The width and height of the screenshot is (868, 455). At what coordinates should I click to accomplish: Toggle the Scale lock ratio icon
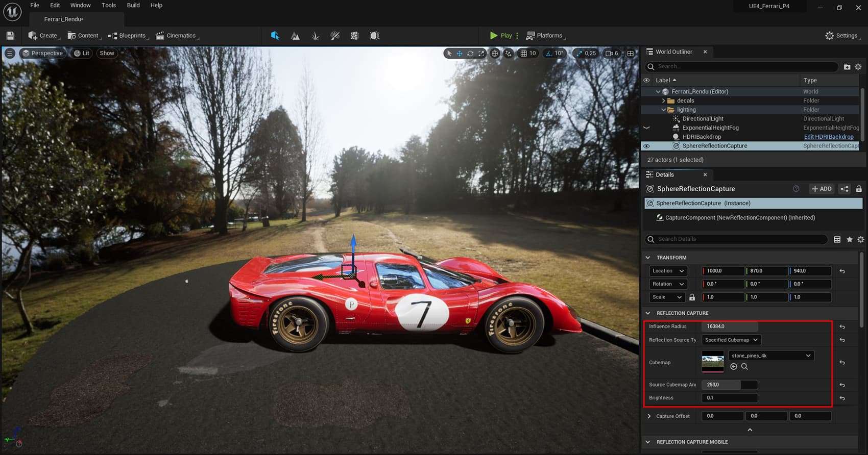coord(692,297)
